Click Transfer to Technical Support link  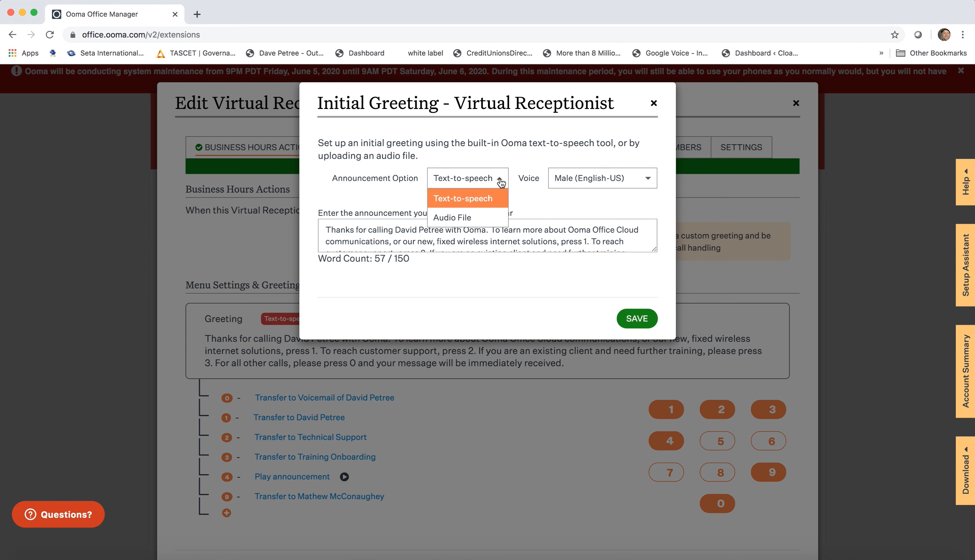coord(310,437)
